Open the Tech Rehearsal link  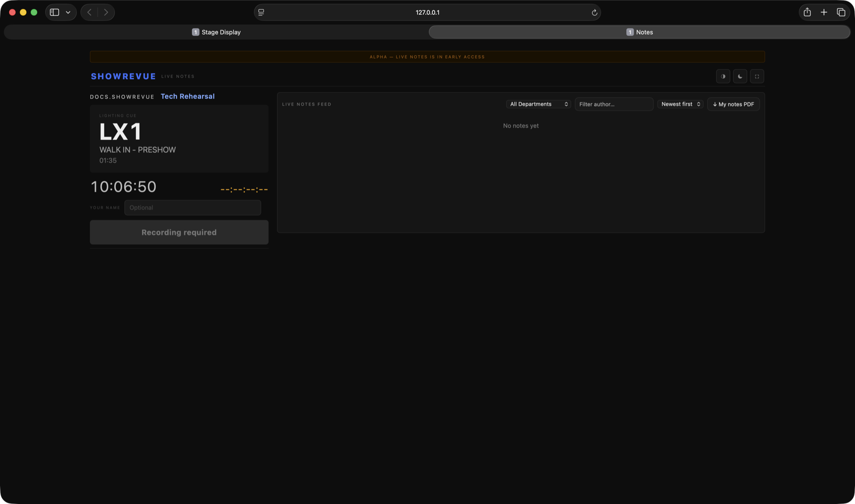click(x=188, y=96)
